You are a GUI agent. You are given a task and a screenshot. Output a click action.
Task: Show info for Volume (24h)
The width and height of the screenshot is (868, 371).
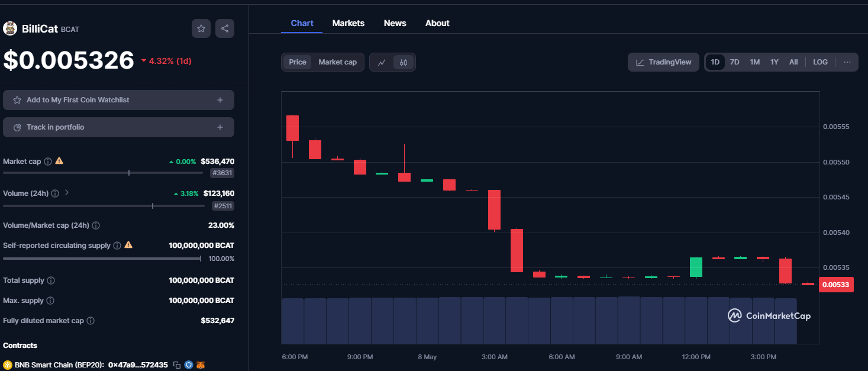(x=55, y=193)
